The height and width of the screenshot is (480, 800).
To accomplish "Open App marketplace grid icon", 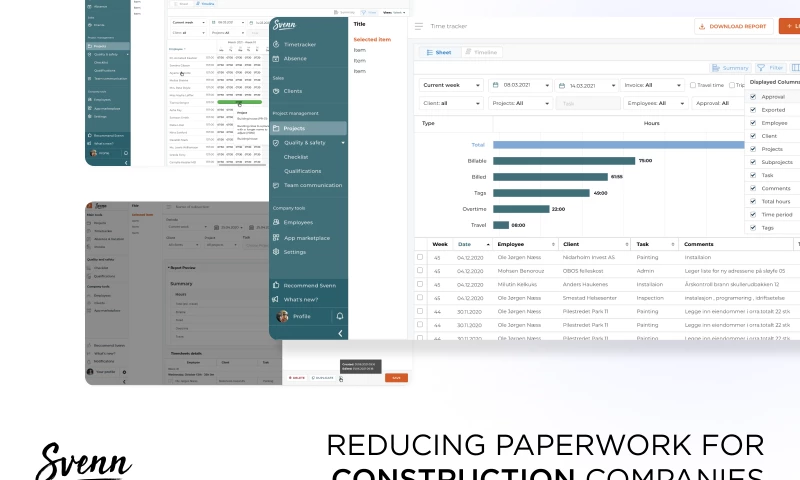I will [x=276, y=238].
